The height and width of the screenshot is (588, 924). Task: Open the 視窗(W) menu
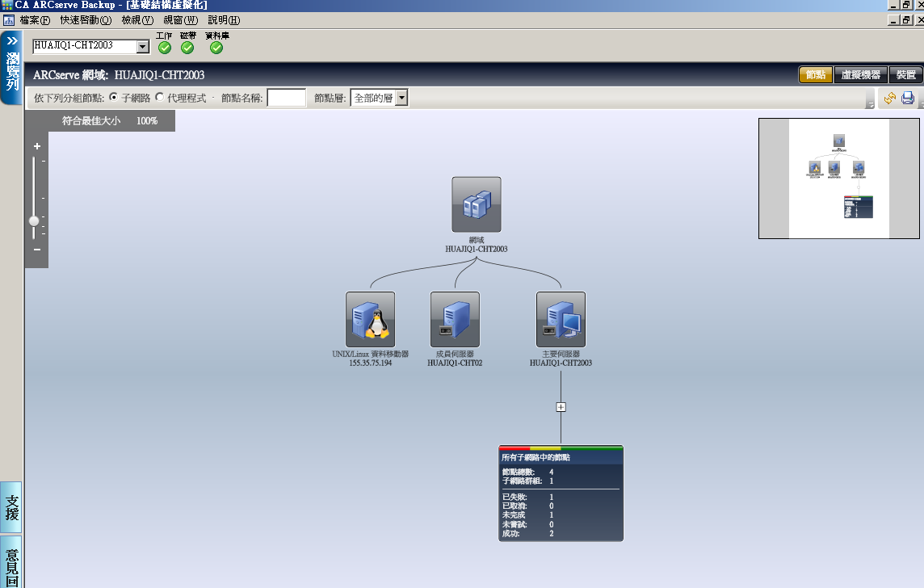coord(180,20)
